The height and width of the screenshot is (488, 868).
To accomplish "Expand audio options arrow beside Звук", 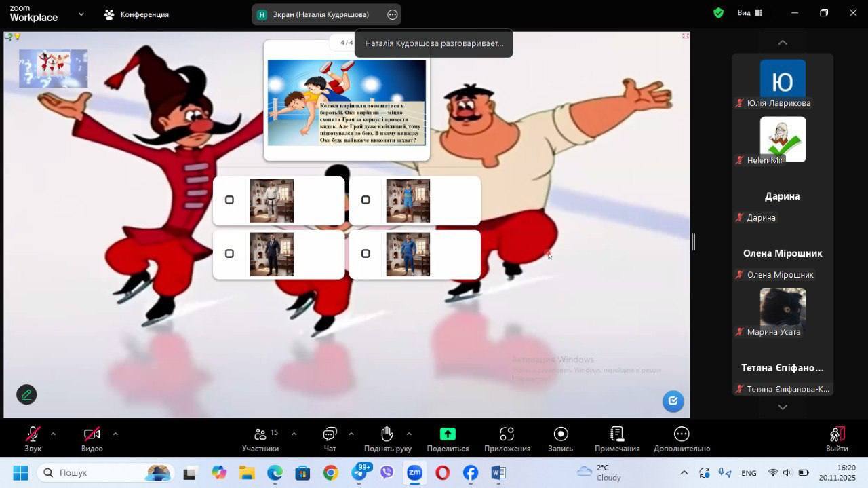I will coord(53,434).
